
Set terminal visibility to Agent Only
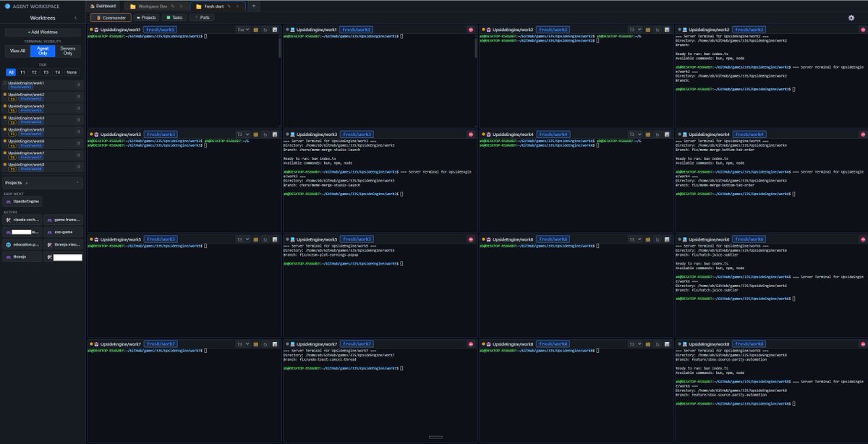click(x=43, y=51)
